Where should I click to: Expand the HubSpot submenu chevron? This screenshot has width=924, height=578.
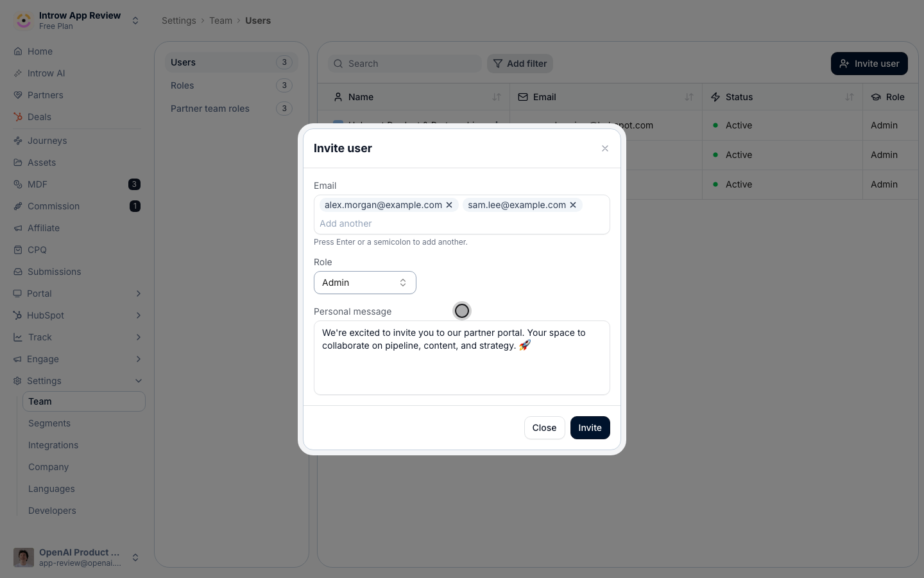[139, 315]
